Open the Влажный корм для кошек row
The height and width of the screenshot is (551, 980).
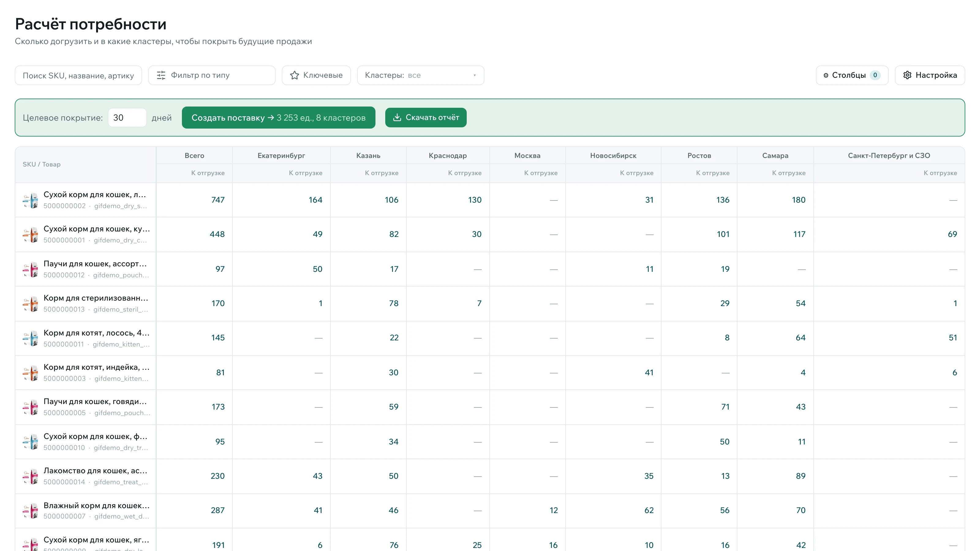(x=490, y=510)
